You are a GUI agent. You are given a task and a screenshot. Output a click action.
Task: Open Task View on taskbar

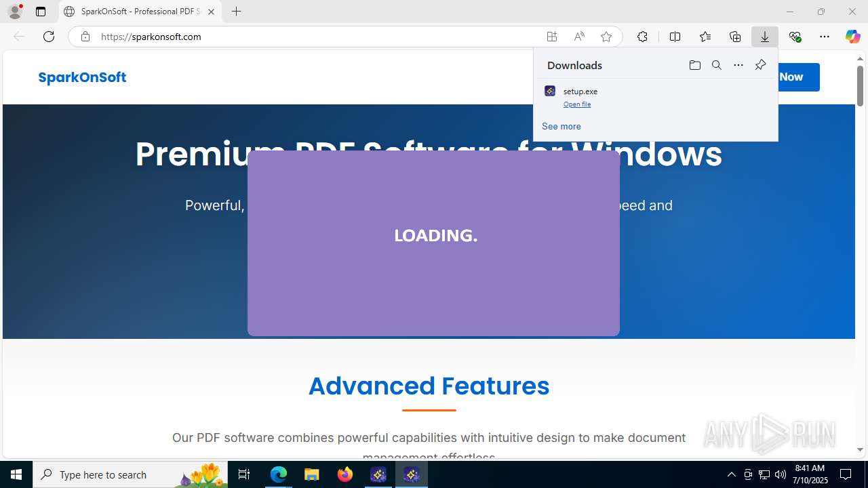[244, 474]
